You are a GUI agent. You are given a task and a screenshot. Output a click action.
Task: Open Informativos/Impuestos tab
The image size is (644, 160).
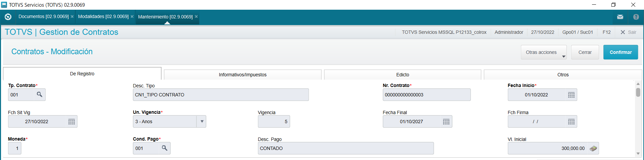pyautogui.click(x=243, y=75)
